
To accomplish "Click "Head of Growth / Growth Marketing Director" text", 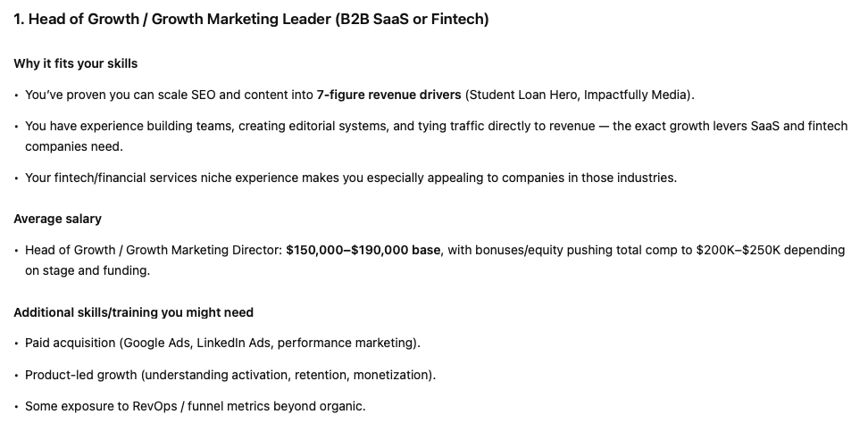I will (x=152, y=250).
